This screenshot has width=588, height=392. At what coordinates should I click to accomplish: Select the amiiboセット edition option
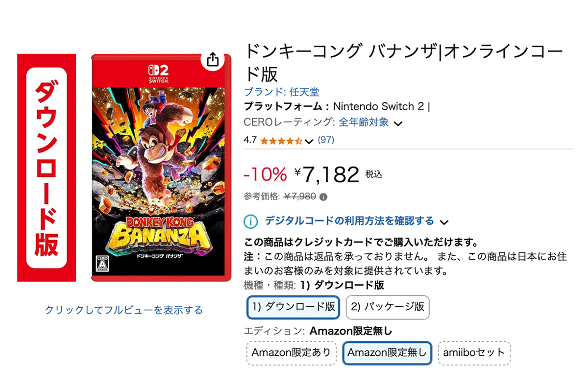click(x=474, y=353)
